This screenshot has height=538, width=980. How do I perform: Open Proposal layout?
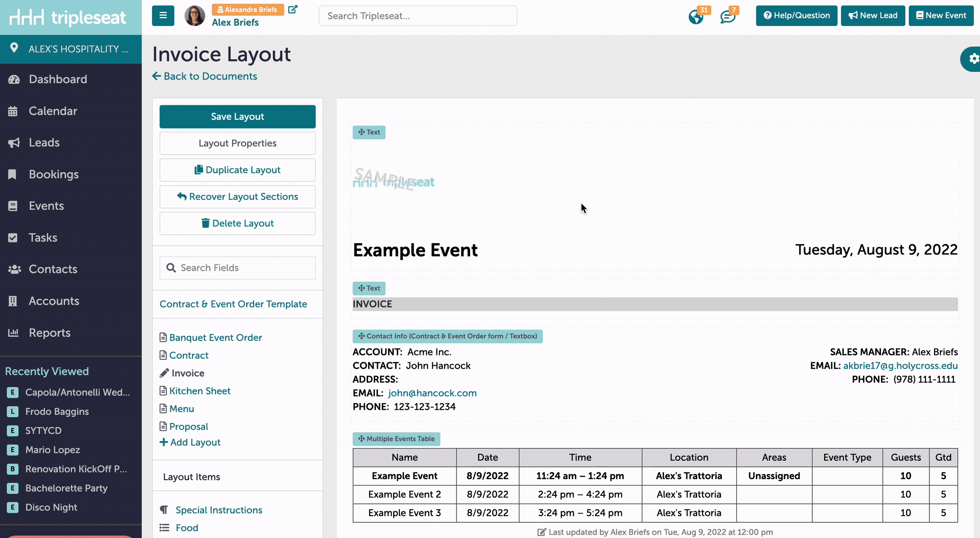189,427
